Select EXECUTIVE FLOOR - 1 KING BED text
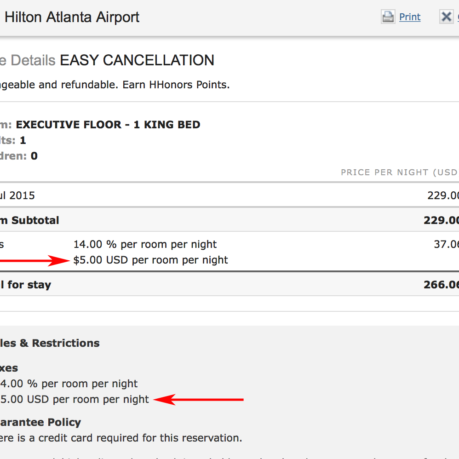The height and width of the screenshot is (459, 459). point(108,125)
